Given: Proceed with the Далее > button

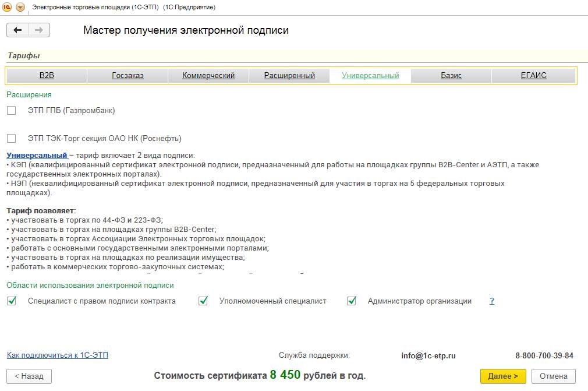Looking at the screenshot, I should (503, 376).
